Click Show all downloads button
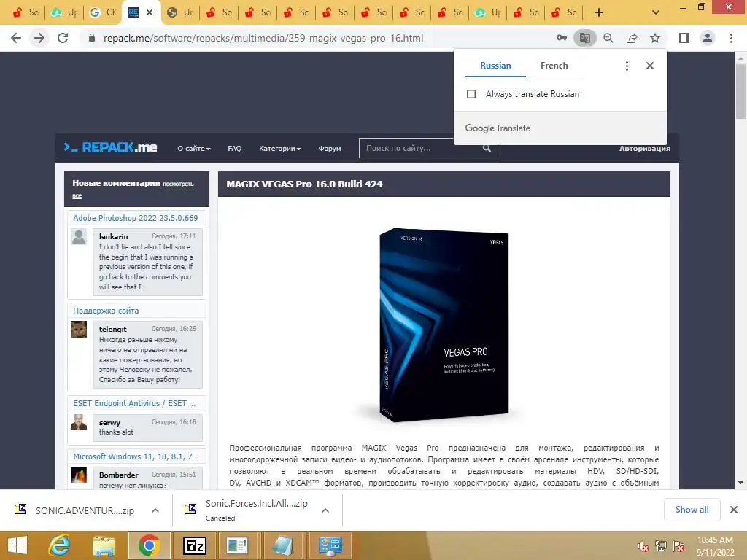Viewport: 747px width, 560px height. click(x=692, y=510)
